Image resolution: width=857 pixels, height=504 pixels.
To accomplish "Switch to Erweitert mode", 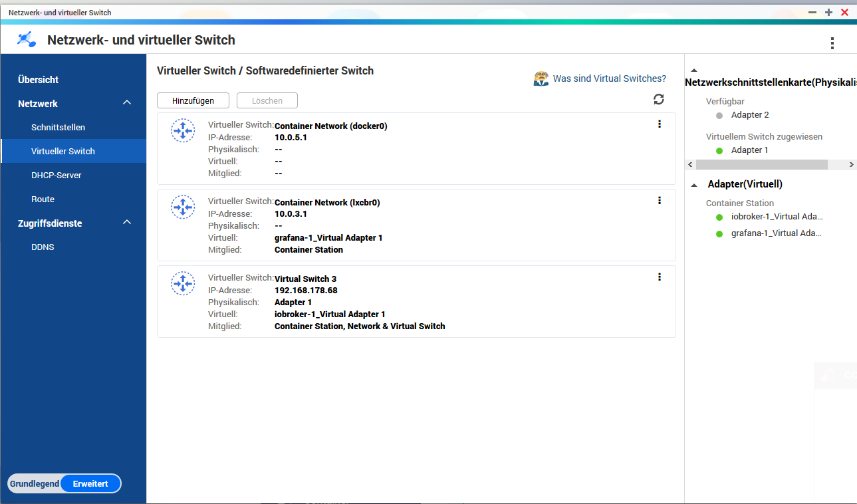I will pos(90,483).
